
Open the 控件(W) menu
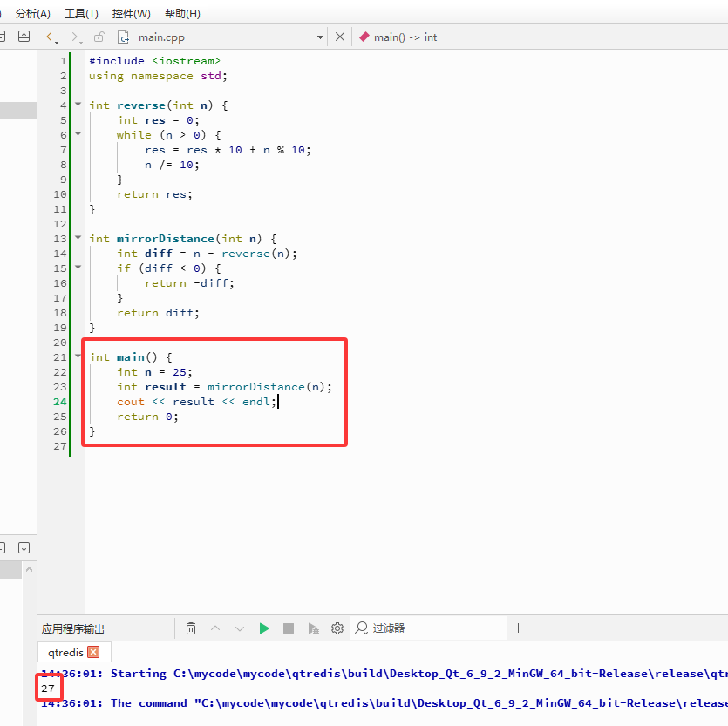[x=132, y=13]
